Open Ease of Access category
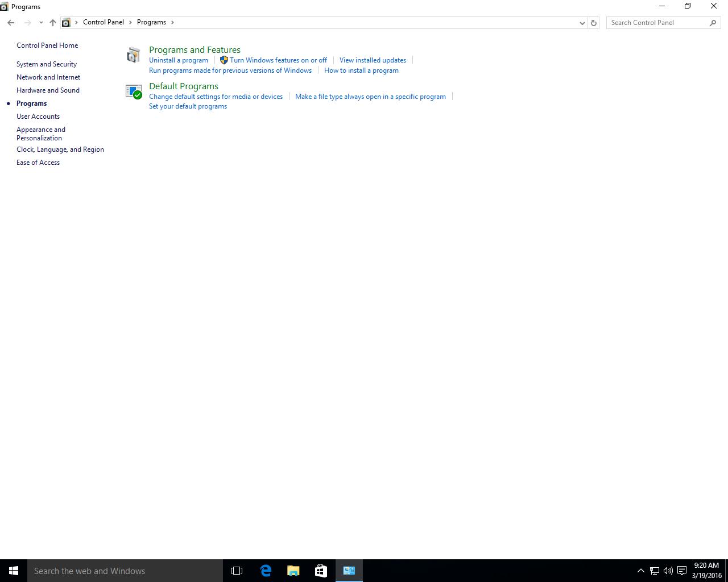The image size is (728, 582). coord(38,163)
